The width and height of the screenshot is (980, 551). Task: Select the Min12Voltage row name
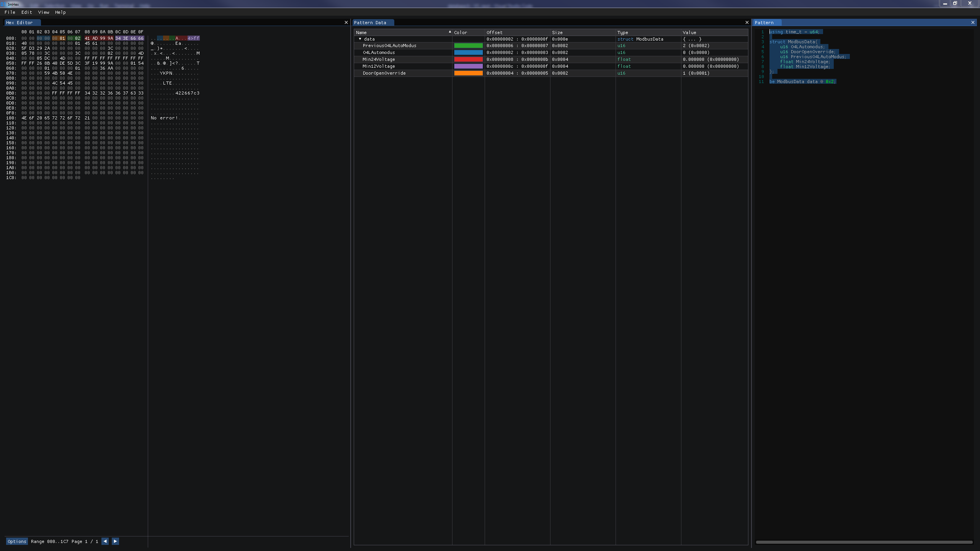379,66
